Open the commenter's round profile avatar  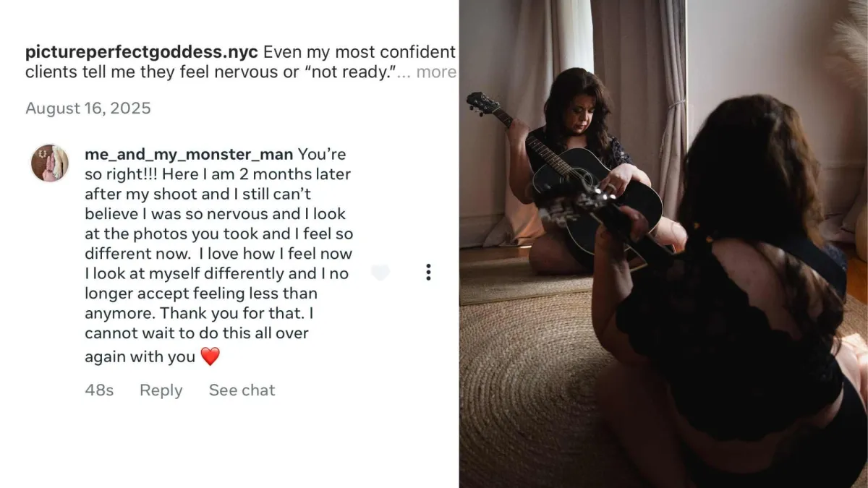[x=49, y=163]
